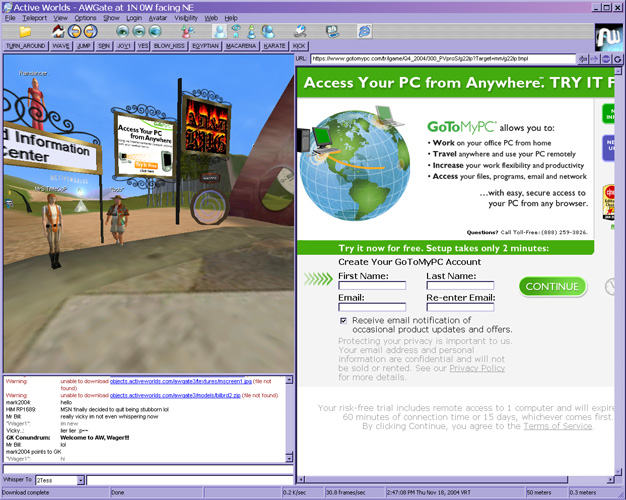Open the Help menu
The width and height of the screenshot is (626, 500).
(x=231, y=18)
